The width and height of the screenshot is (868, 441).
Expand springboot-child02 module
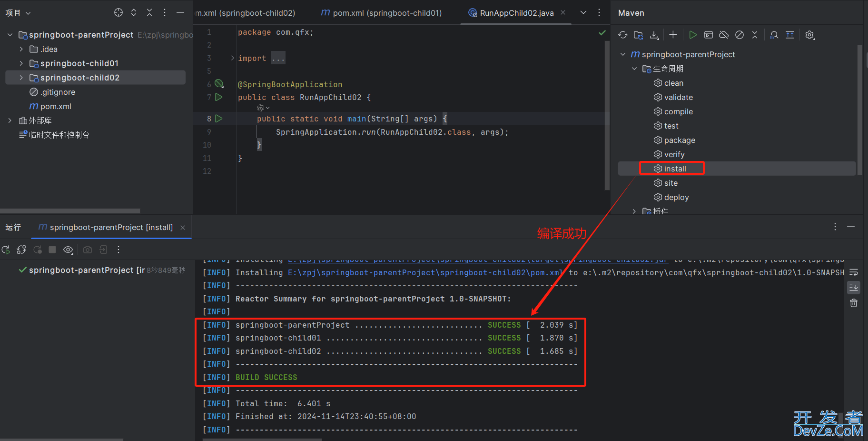coord(21,78)
